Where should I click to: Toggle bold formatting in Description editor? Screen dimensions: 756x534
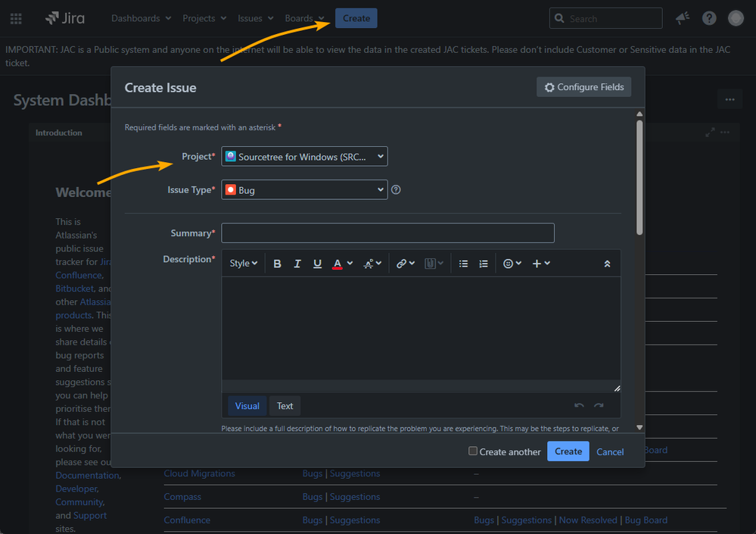click(x=277, y=264)
